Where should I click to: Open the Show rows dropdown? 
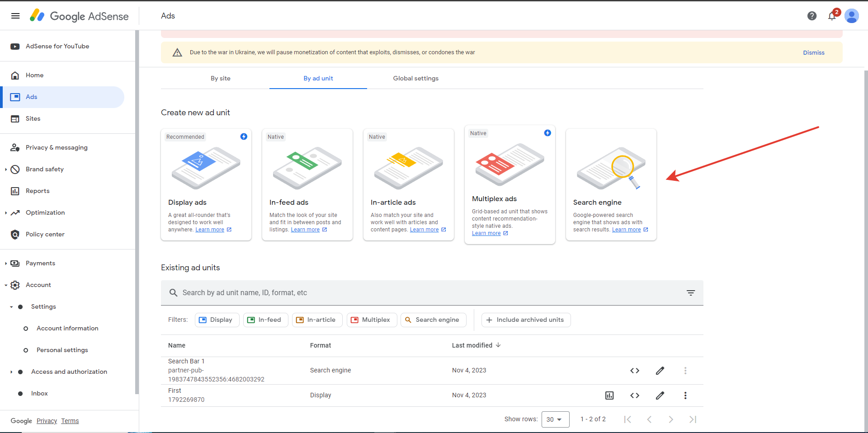(x=555, y=419)
